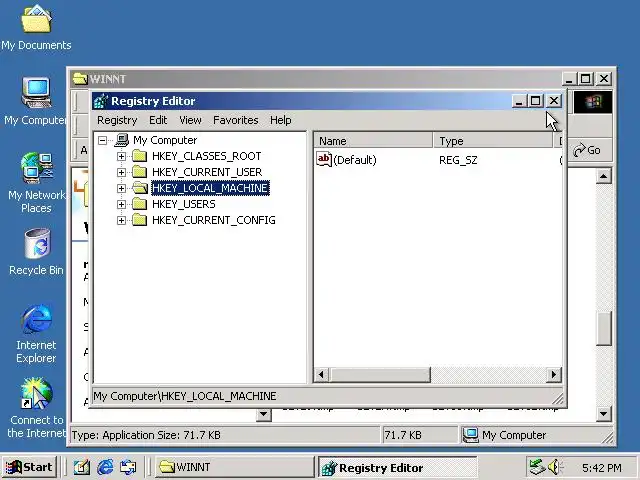Click WINNT window title folder icon
640x480 pixels.
coord(80,78)
